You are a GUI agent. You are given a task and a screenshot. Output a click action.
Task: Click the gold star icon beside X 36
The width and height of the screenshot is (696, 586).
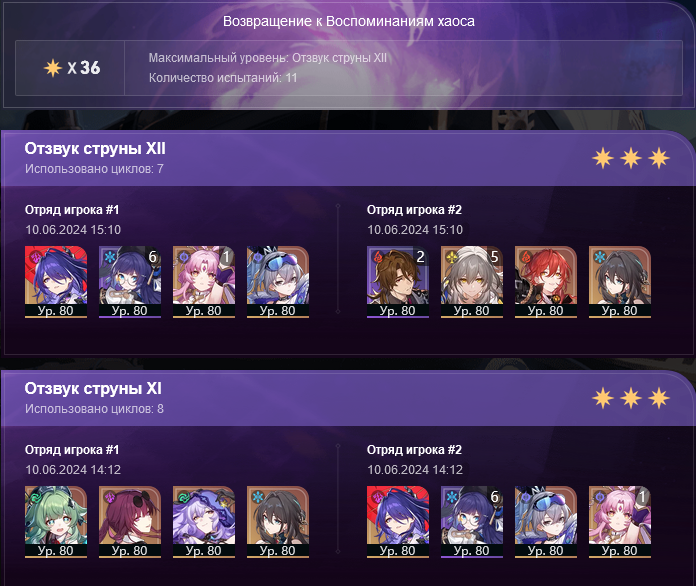(53, 68)
